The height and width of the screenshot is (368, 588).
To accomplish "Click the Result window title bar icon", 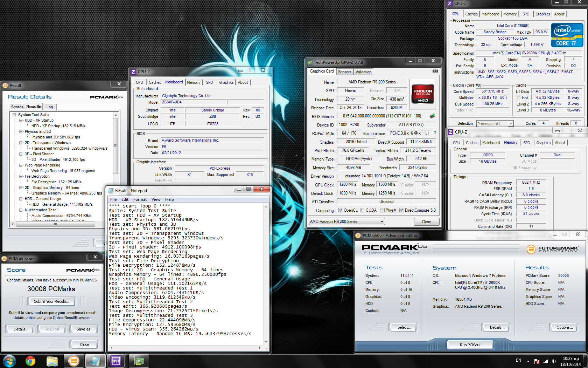I will pyautogui.click(x=5, y=86).
